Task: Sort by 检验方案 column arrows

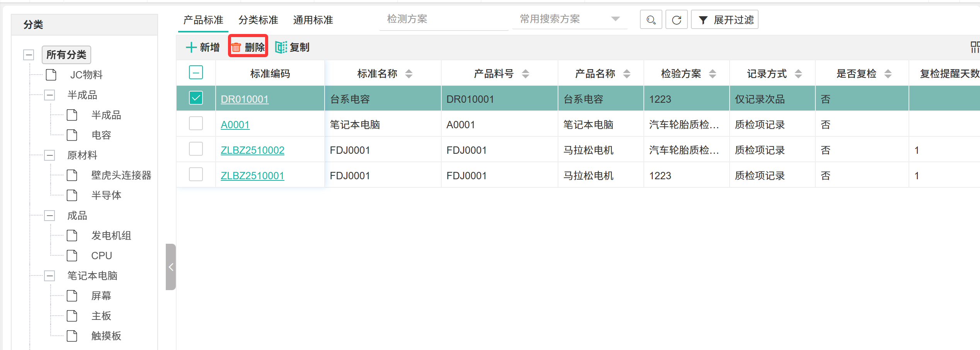Action: click(x=713, y=74)
